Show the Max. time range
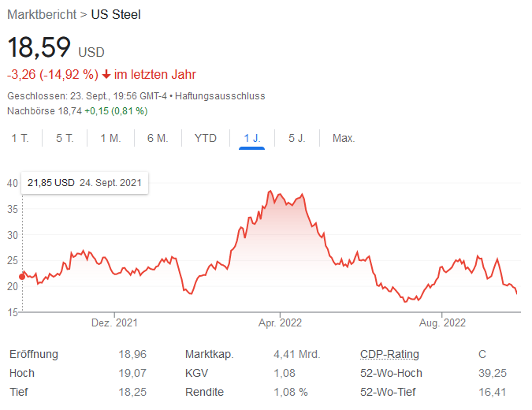Screen dimensions: 532x410 [344, 138]
